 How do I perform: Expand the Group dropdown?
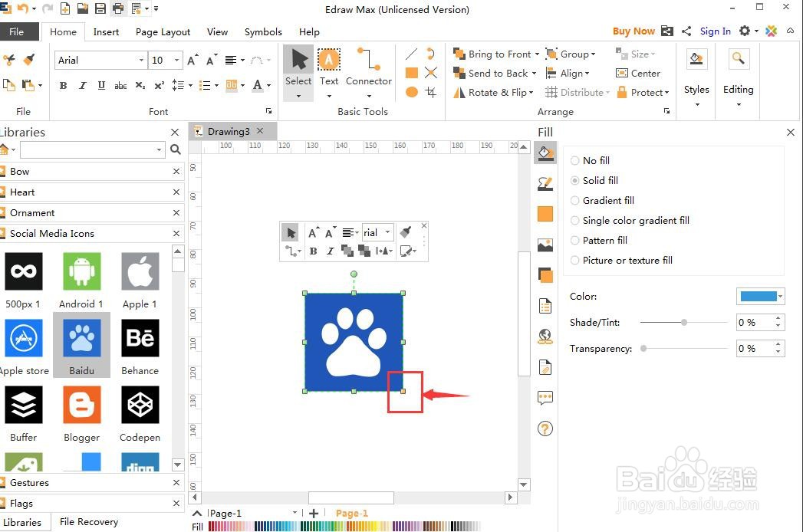click(593, 54)
